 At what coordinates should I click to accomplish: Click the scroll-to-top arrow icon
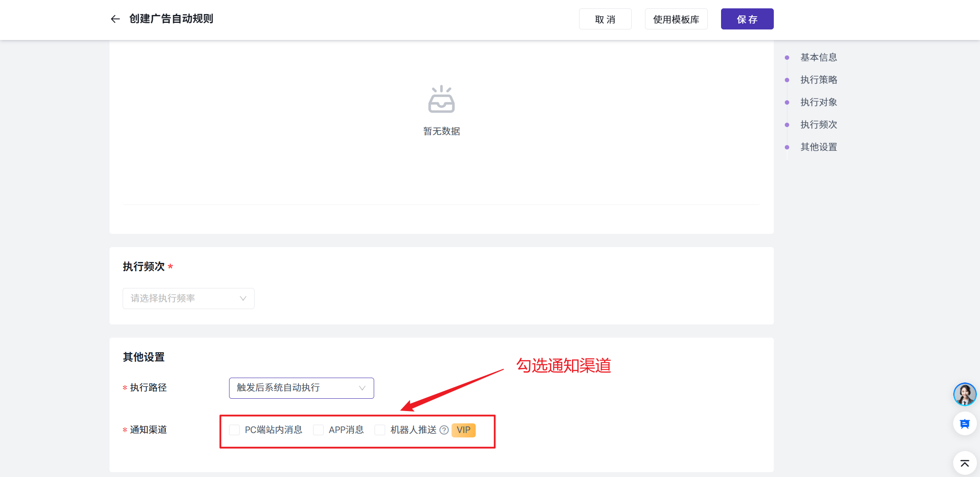pyautogui.click(x=965, y=463)
